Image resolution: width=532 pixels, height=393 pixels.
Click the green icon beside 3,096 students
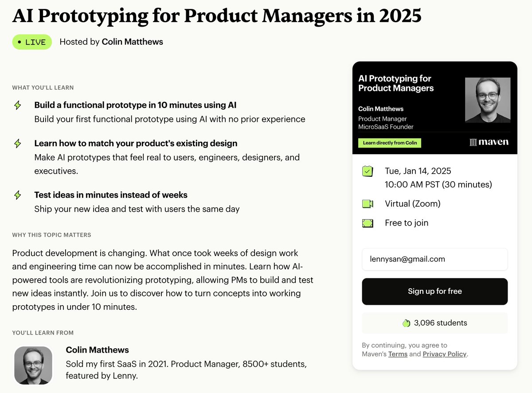(406, 323)
